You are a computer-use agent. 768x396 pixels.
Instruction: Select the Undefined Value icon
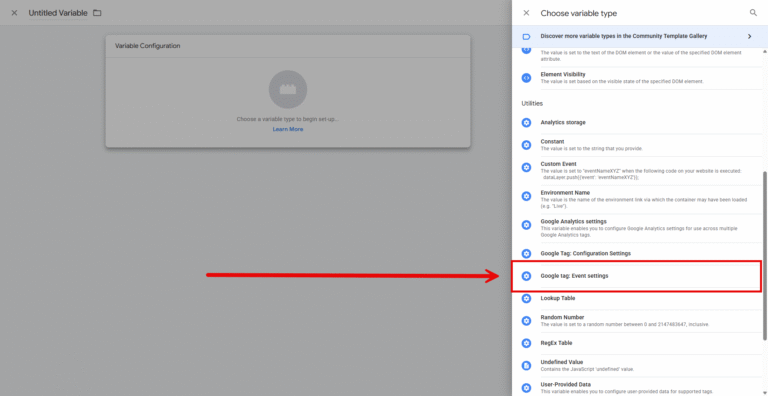point(526,366)
